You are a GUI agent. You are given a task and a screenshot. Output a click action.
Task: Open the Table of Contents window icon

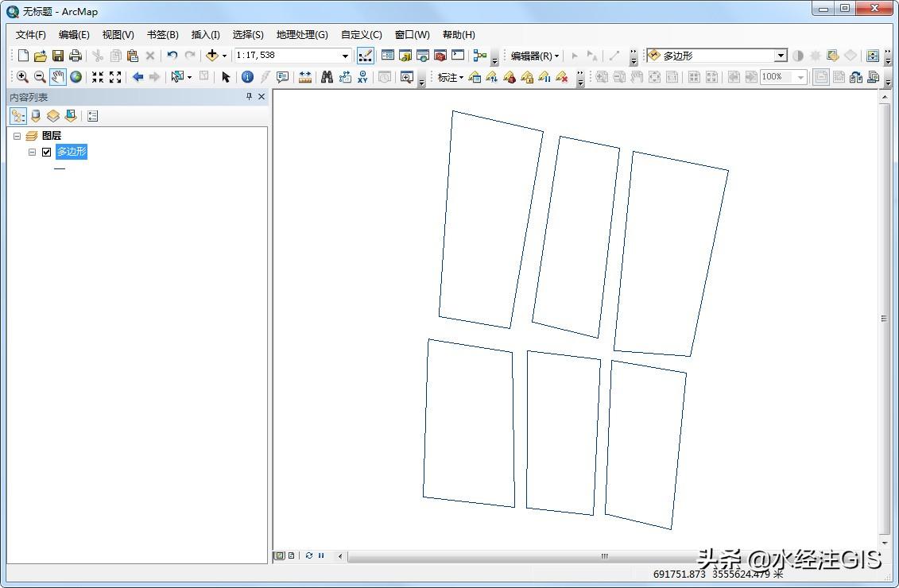(388, 56)
